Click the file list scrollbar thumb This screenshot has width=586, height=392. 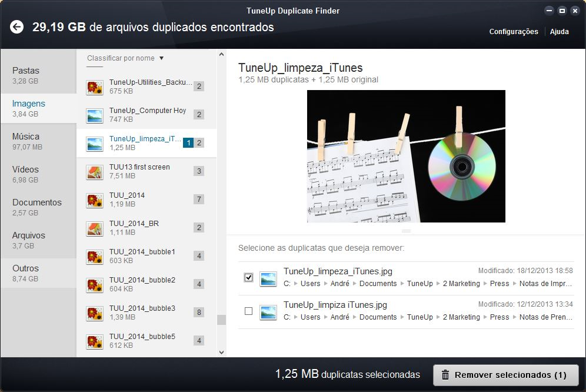[222, 320]
